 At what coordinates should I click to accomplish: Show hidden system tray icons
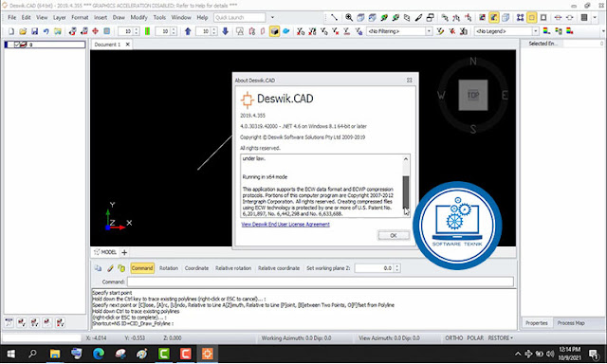tap(518, 354)
